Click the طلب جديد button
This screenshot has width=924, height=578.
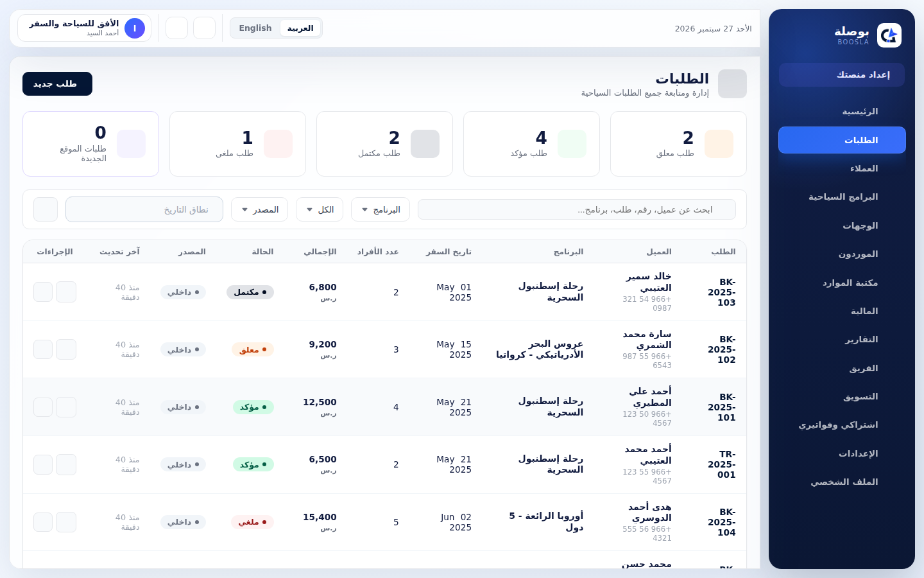coord(57,84)
